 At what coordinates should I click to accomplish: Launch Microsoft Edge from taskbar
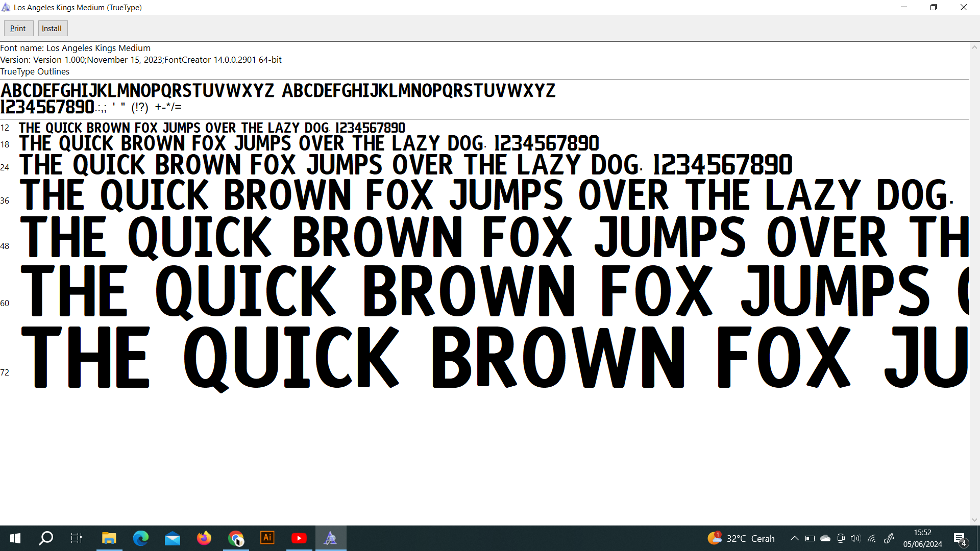[140, 538]
